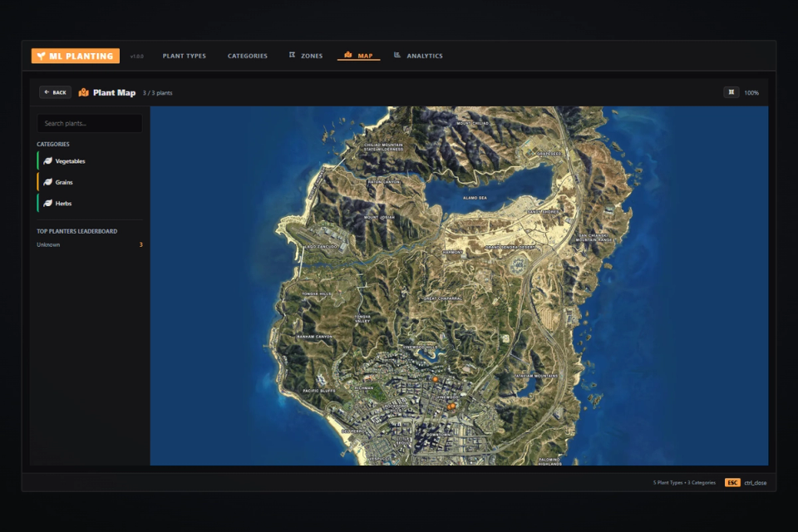Focus the Search plants input field
This screenshot has width=798, height=532.
[x=90, y=123]
